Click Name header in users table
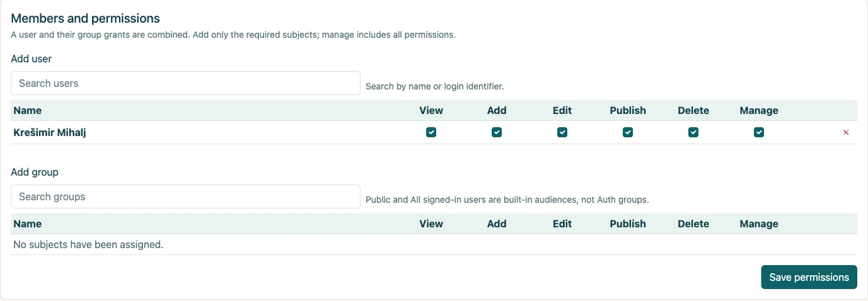 coord(27,110)
